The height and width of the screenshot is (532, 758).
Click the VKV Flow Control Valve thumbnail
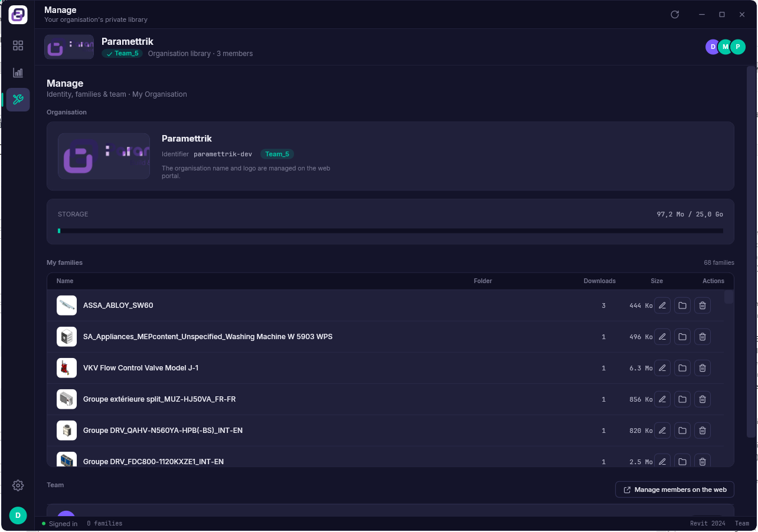click(67, 368)
